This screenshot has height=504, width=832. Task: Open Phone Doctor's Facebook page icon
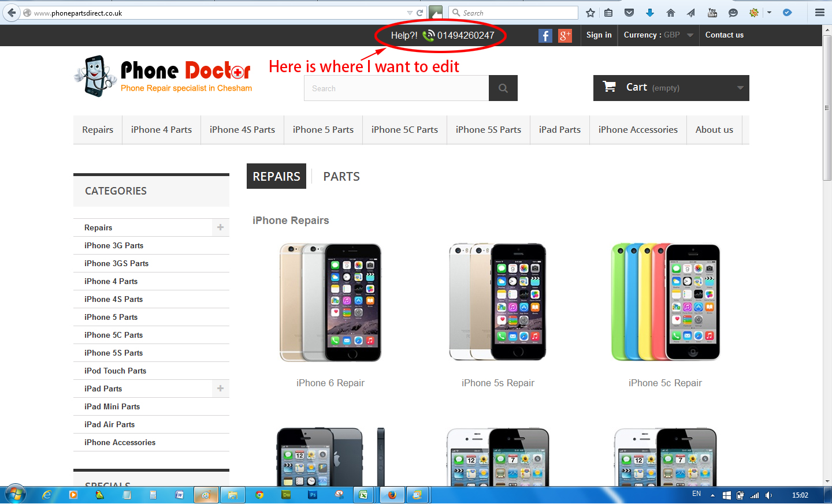545,36
